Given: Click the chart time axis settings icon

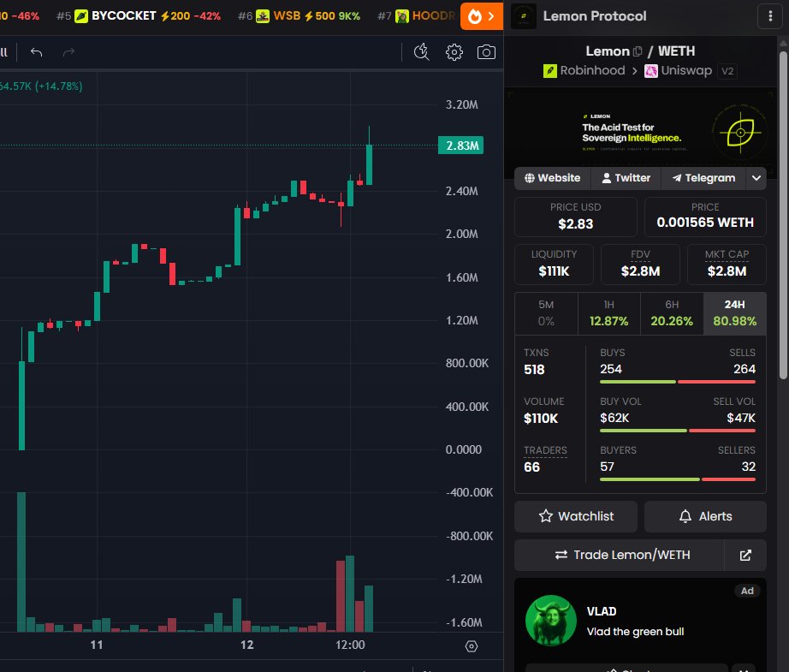Looking at the screenshot, I should (471, 645).
